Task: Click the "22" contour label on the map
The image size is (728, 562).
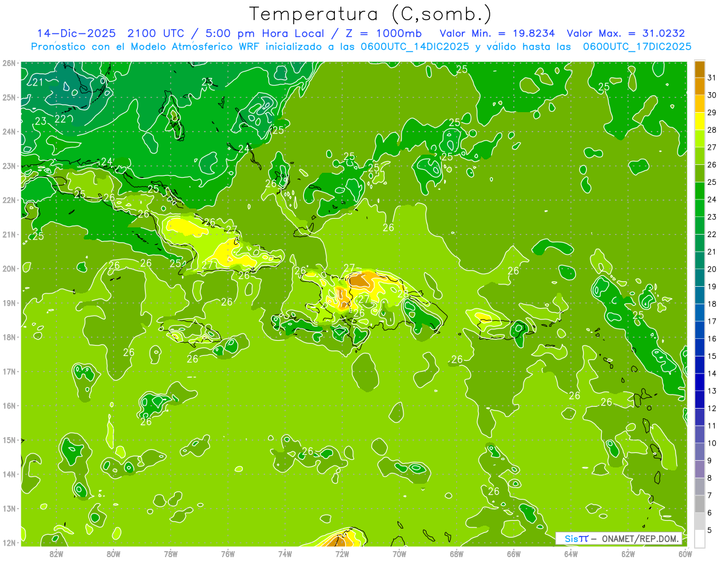Action: (61, 119)
